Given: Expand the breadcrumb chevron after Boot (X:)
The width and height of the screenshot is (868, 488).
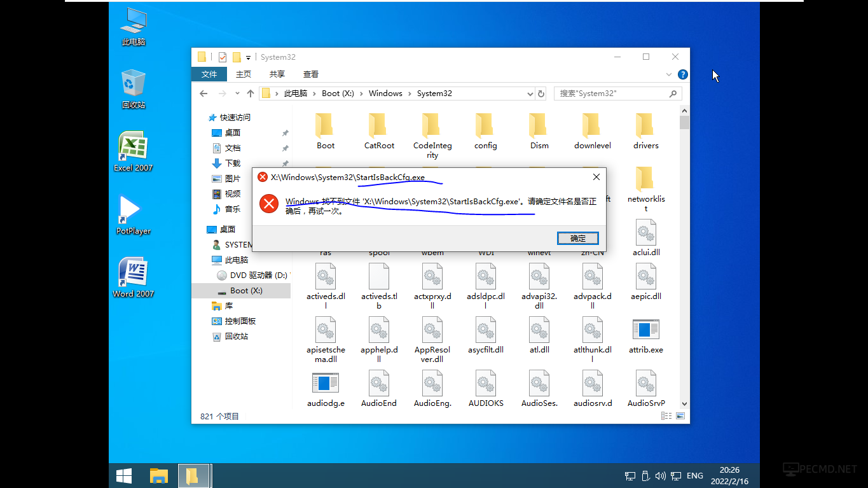Looking at the screenshot, I should pyautogui.click(x=362, y=94).
